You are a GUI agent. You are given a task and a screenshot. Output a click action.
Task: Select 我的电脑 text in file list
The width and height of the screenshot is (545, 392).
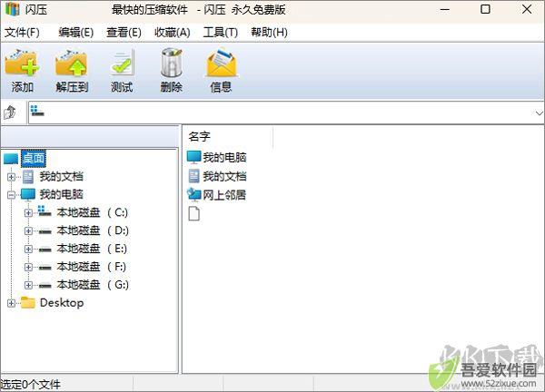[x=224, y=158]
